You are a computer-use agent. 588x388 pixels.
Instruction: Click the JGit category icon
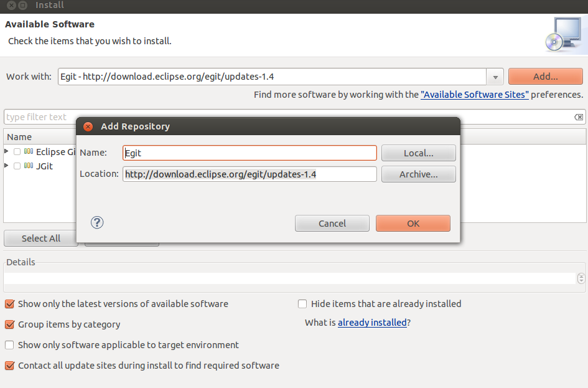click(29, 166)
